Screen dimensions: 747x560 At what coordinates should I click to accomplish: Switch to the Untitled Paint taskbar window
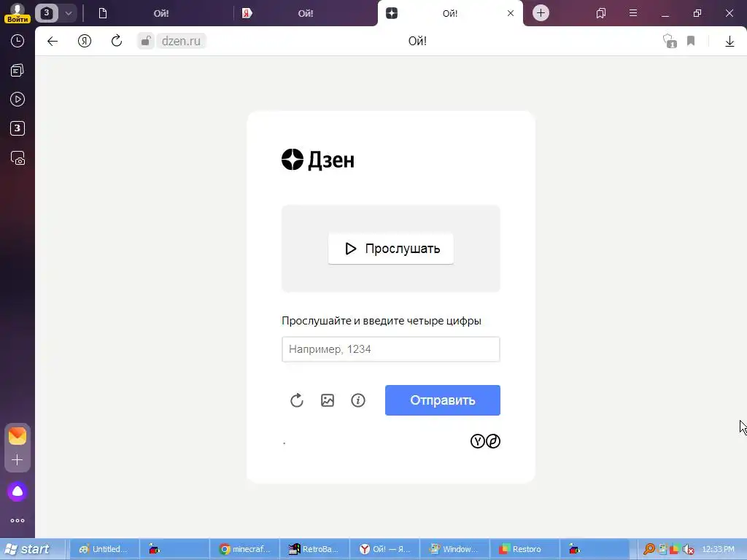(105, 549)
